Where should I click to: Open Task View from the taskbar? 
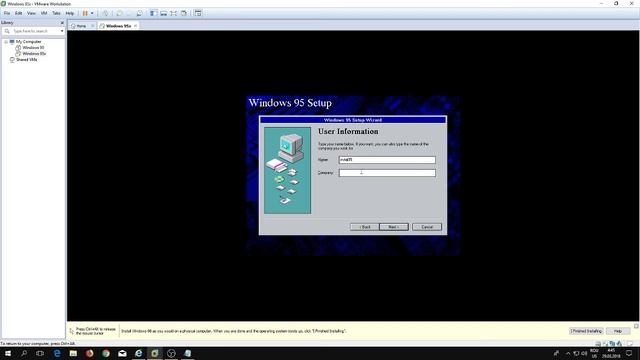click(40, 353)
